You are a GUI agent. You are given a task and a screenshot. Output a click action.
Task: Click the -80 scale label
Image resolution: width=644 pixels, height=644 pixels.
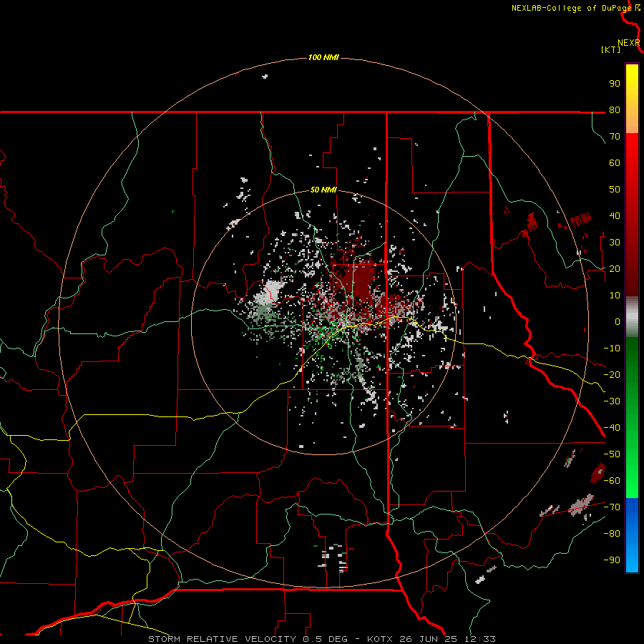[x=612, y=534]
